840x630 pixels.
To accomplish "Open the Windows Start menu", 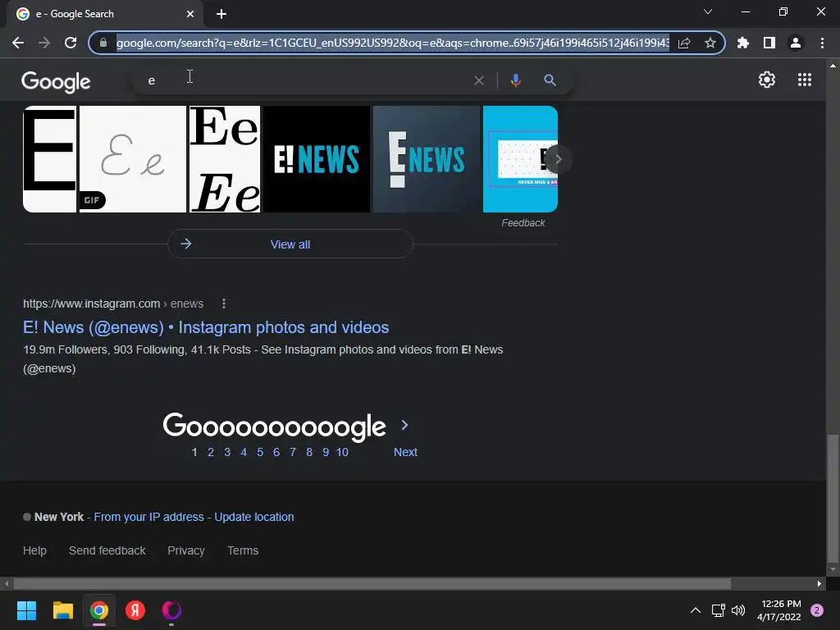I will 26,610.
